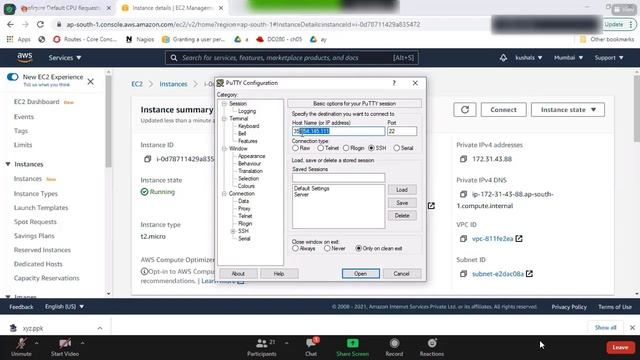The height and width of the screenshot is (360, 640).
Task: Choose Always for close window on exit
Action: click(295, 248)
